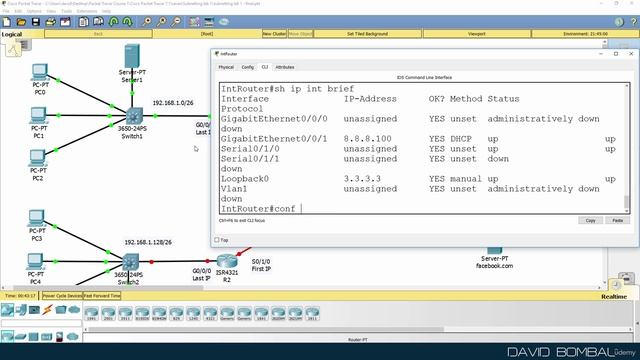Screen dimensions: 640x360
Task: Open the Edit menu
Action: [18, 11]
